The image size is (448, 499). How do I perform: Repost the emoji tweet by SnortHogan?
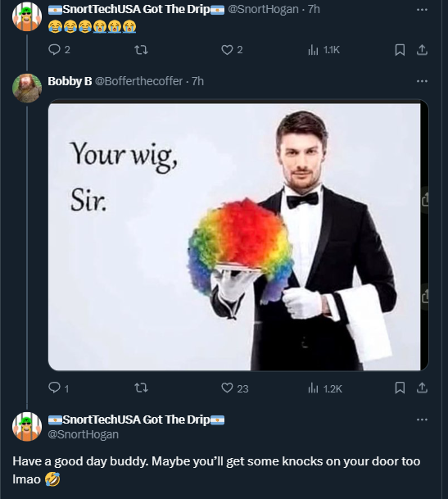tap(141, 50)
